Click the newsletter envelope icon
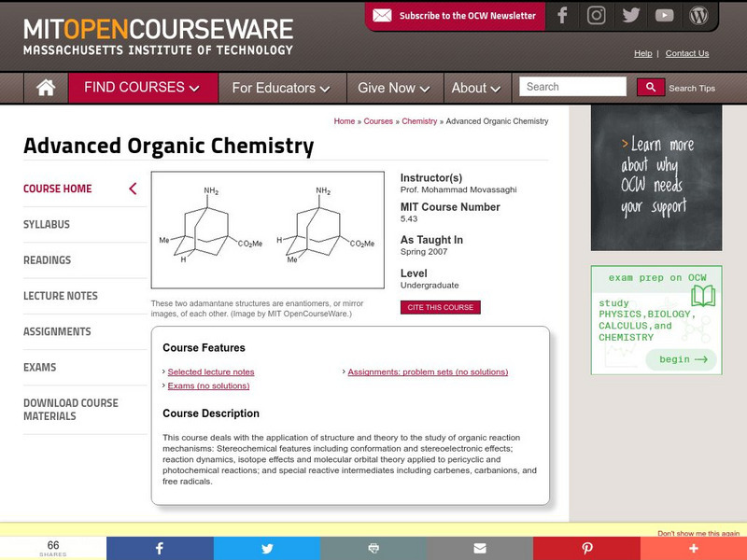The width and height of the screenshot is (747, 560). coord(382,15)
